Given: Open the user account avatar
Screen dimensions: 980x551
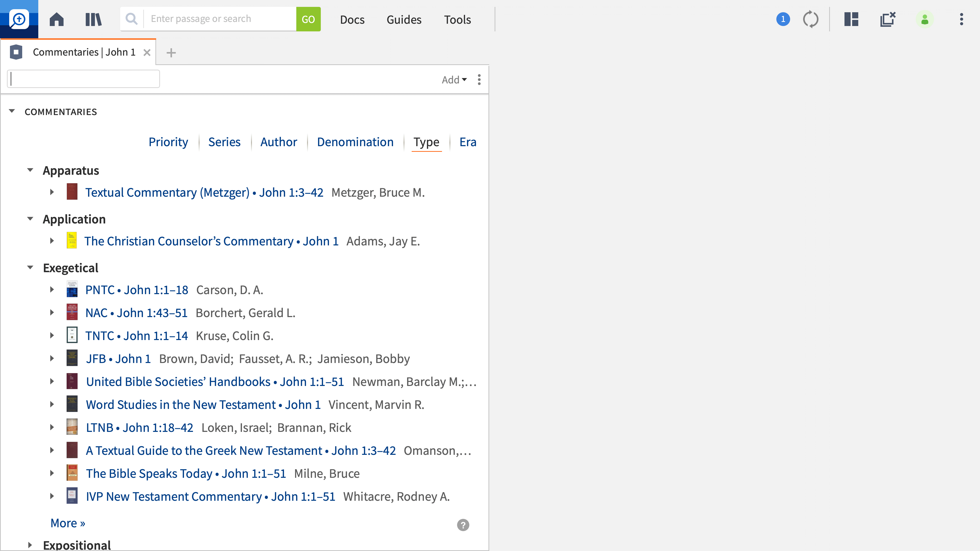Looking at the screenshot, I should [925, 19].
